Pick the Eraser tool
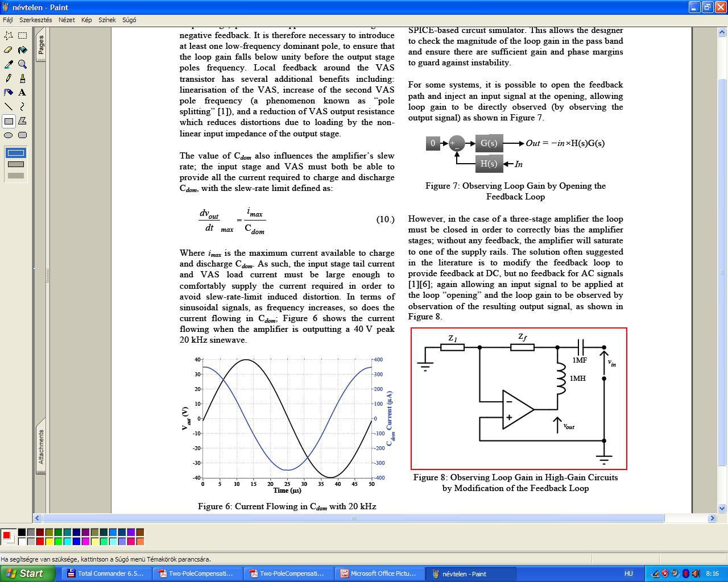The image size is (728, 582). pyautogui.click(x=9, y=50)
